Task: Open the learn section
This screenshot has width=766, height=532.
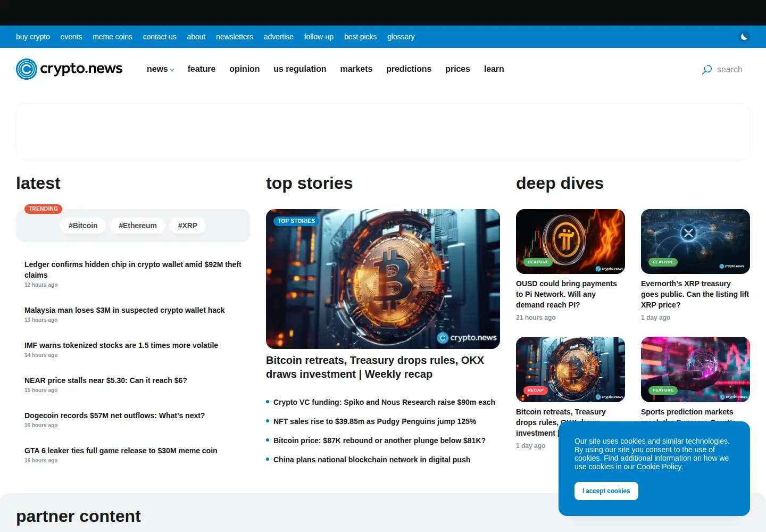Action: 494,69
